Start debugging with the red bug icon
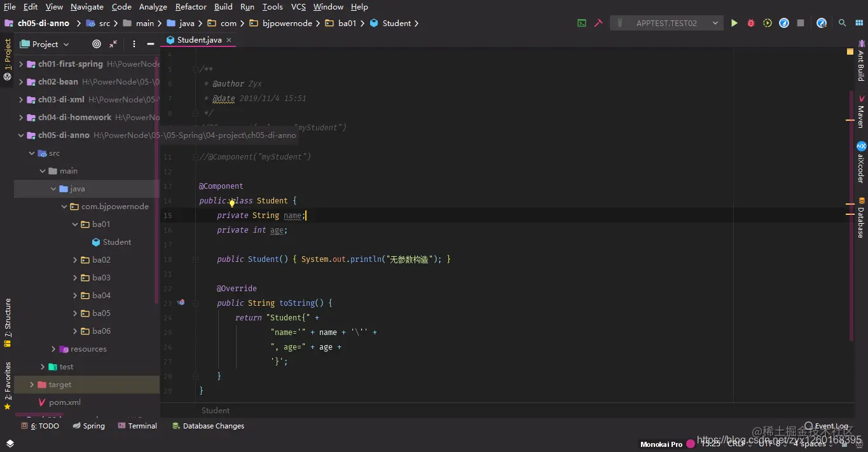Image resolution: width=868 pixels, height=452 pixels. pos(751,23)
